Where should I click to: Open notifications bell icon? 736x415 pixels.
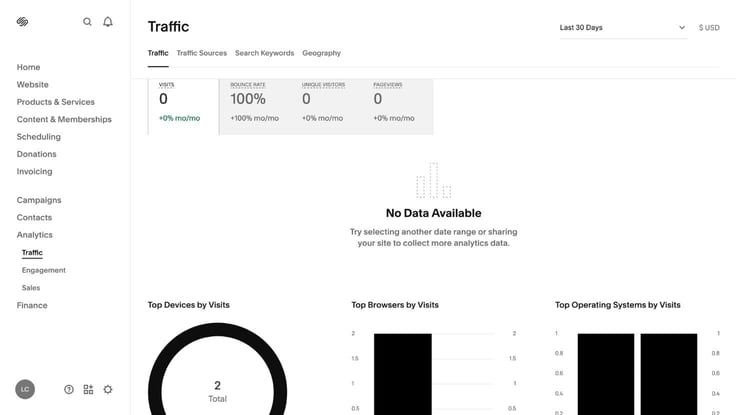(x=108, y=22)
